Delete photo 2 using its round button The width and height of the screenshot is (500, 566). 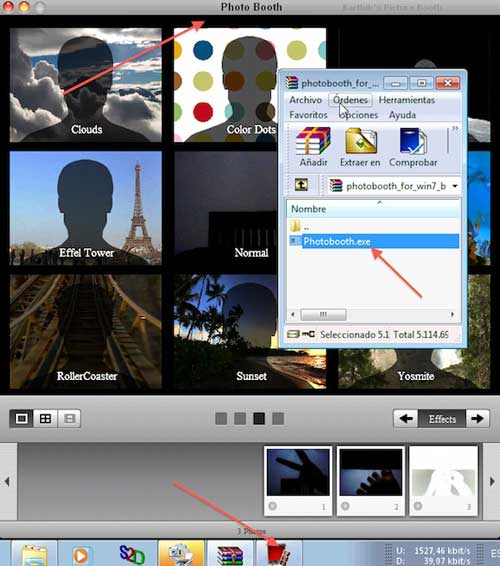tap(345, 506)
